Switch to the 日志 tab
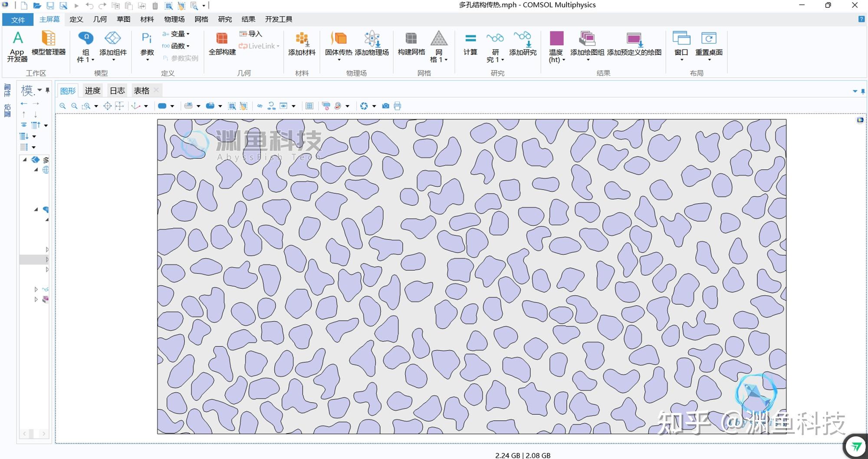 (117, 91)
